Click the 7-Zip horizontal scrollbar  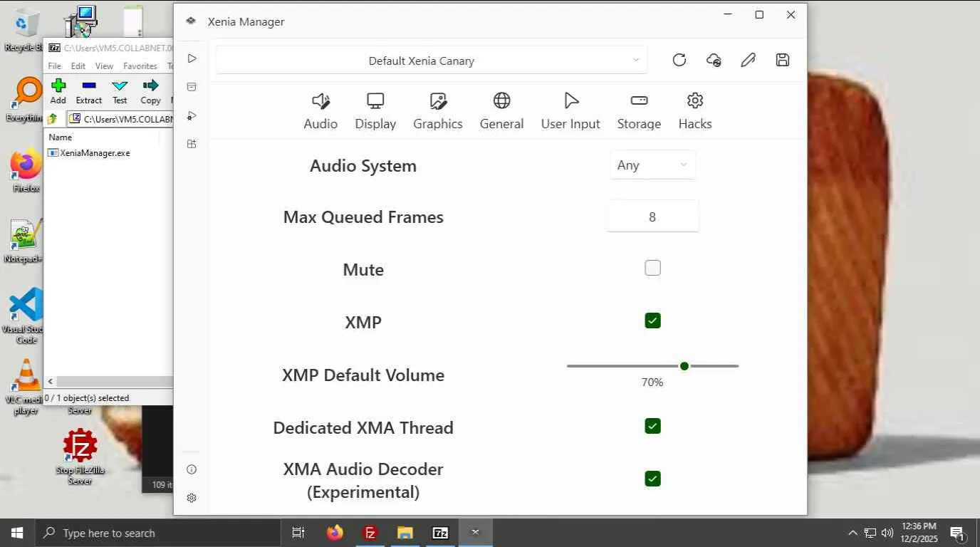109,382
